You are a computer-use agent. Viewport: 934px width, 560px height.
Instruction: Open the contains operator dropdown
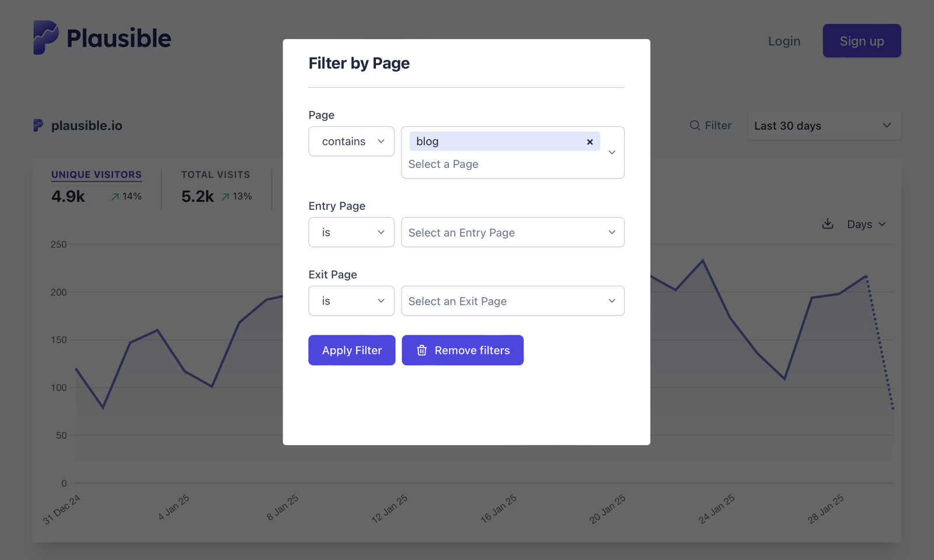pyautogui.click(x=351, y=141)
